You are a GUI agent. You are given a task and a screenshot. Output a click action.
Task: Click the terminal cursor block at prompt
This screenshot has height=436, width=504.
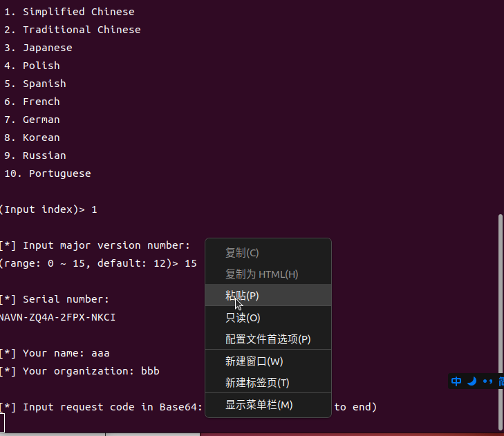click(2, 423)
